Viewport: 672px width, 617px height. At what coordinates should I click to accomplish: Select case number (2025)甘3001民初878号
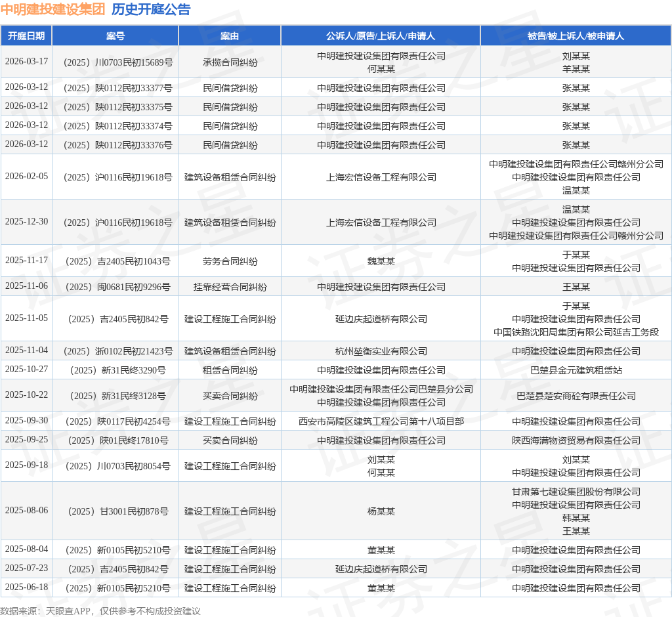tap(118, 511)
